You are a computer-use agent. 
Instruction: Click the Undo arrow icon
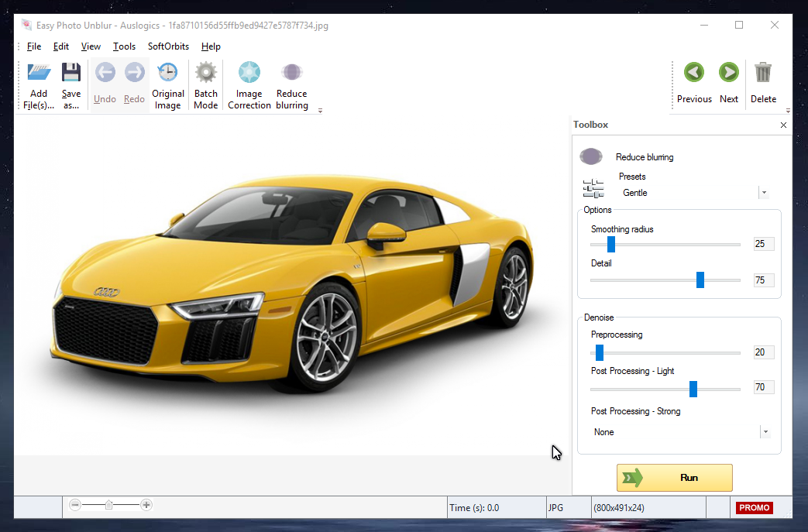coord(105,73)
